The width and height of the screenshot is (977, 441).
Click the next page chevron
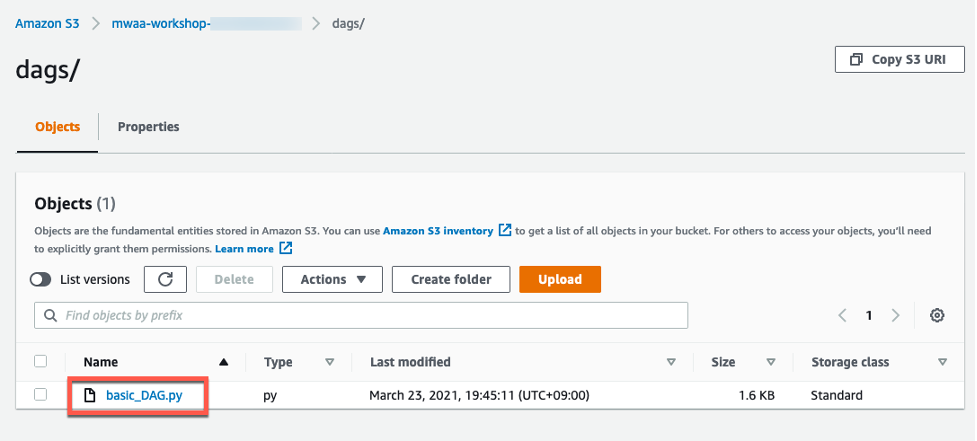(x=895, y=315)
